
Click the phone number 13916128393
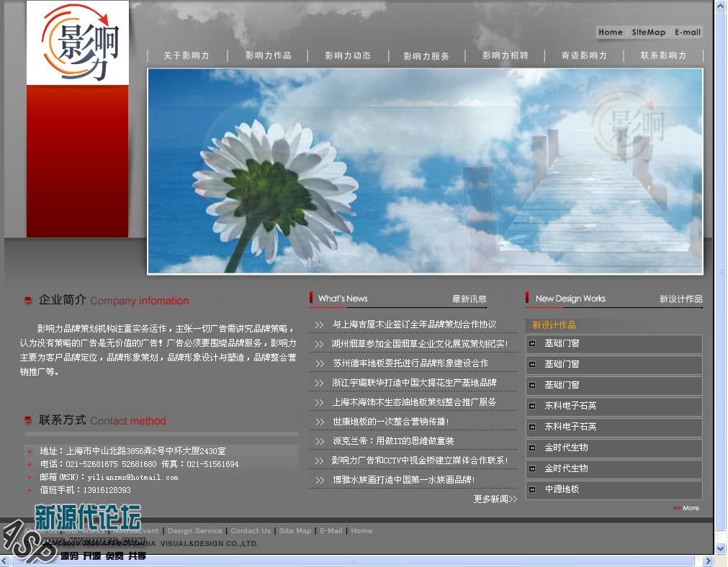[x=107, y=490]
